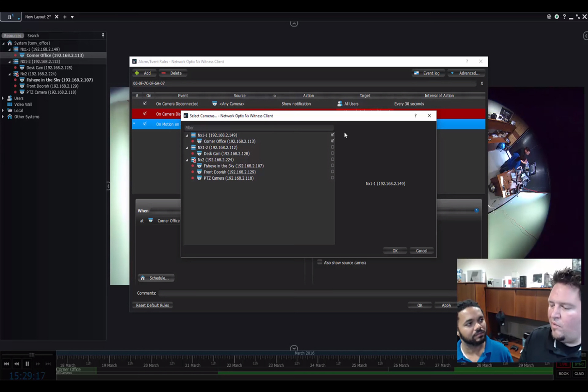
Task: Check the Desk Cam checkbox in dialog
Action: [333, 153]
